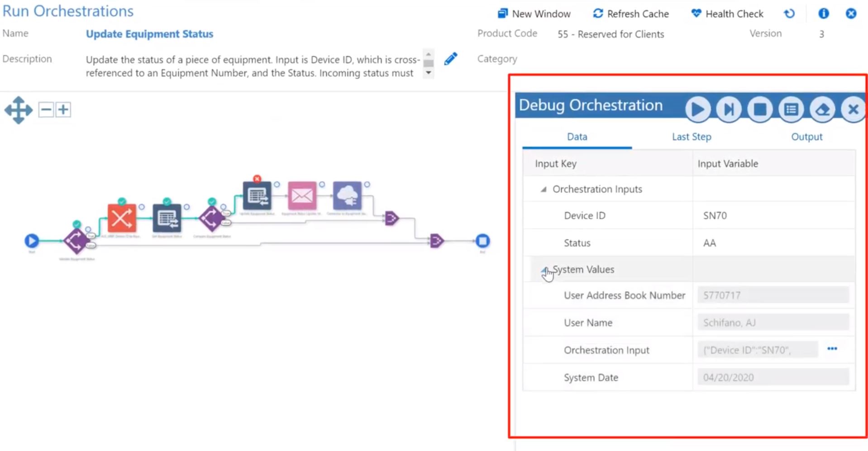Open full Orchestration Input via the ellipsis
The image size is (868, 451).
click(x=832, y=349)
